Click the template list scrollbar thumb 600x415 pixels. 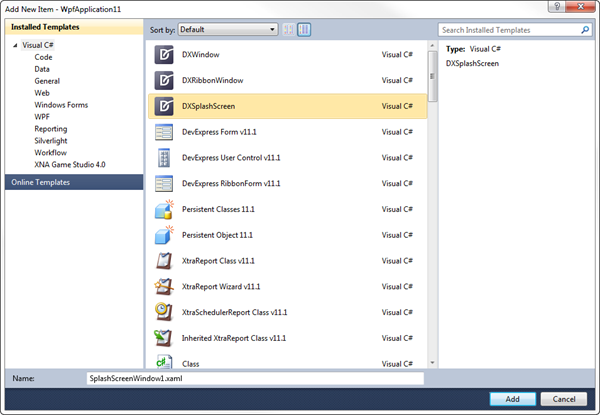(432, 76)
